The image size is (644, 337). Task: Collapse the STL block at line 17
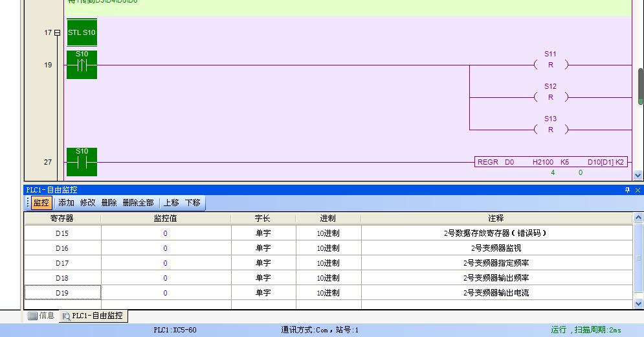(57, 32)
